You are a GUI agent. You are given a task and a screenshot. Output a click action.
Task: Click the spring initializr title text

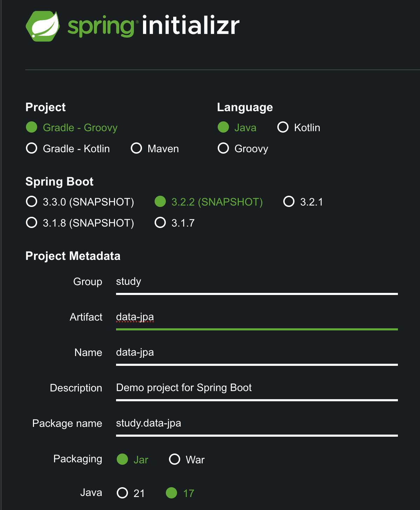(x=154, y=26)
